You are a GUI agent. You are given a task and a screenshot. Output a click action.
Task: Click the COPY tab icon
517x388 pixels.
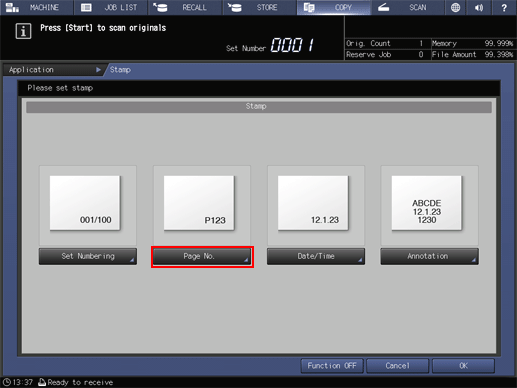309,8
